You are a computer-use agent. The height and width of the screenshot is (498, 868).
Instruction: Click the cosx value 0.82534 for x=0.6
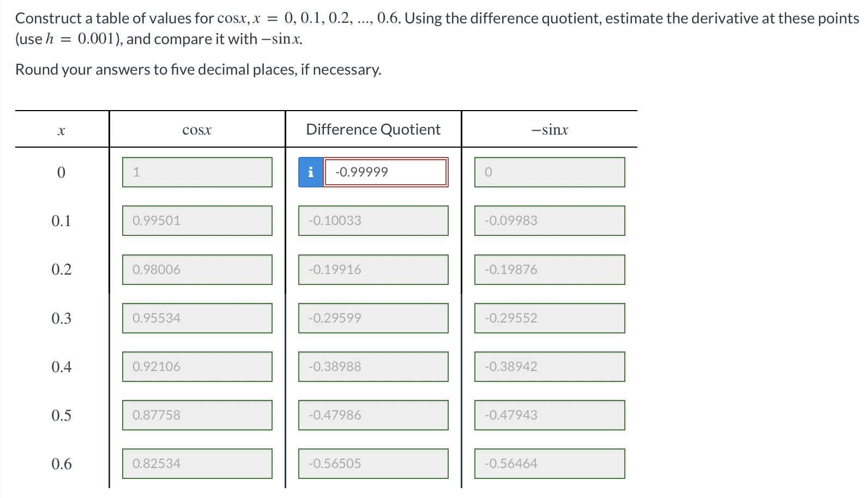[197, 464]
